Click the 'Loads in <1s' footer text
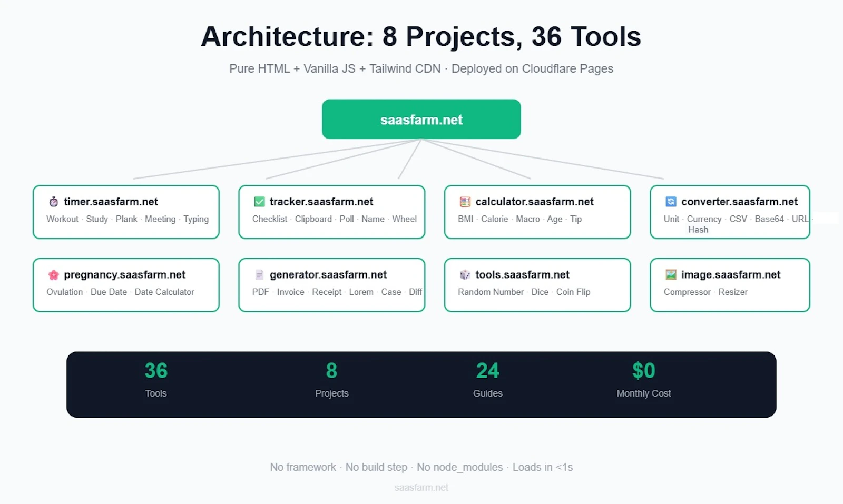This screenshot has height=504, width=843. 543,467
